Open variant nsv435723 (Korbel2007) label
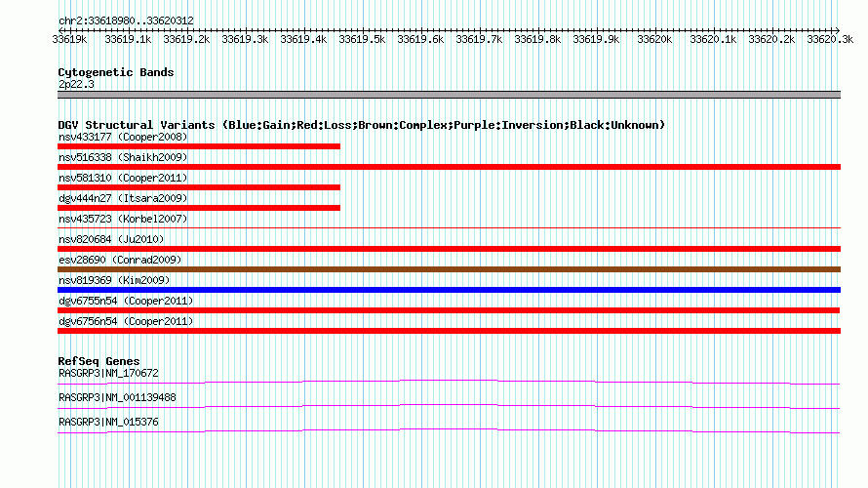The image size is (868, 488). click(x=123, y=219)
